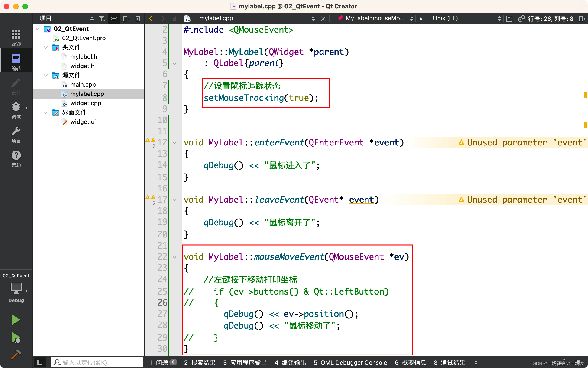The image size is (588, 368).
Task: Toggle the left sidebar panel visibility
Action: click(40, 362)
